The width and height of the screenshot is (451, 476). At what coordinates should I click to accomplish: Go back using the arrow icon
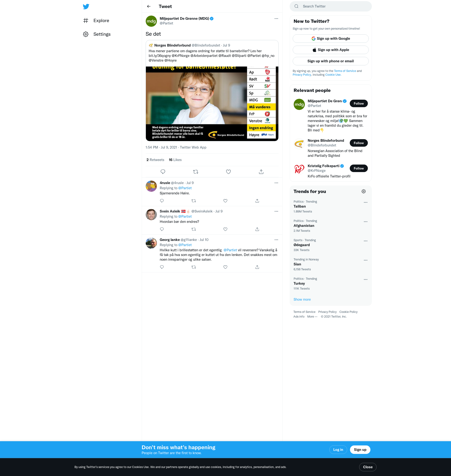[149, 7]
